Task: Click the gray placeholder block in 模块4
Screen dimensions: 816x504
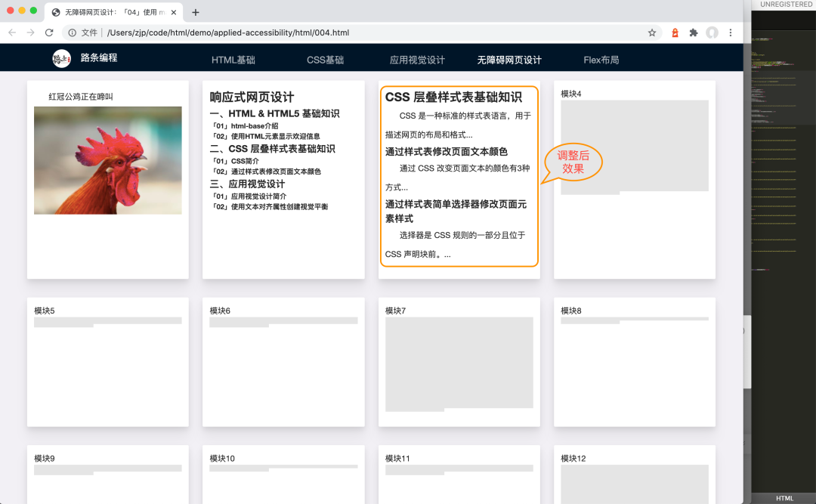Action: 635,146
